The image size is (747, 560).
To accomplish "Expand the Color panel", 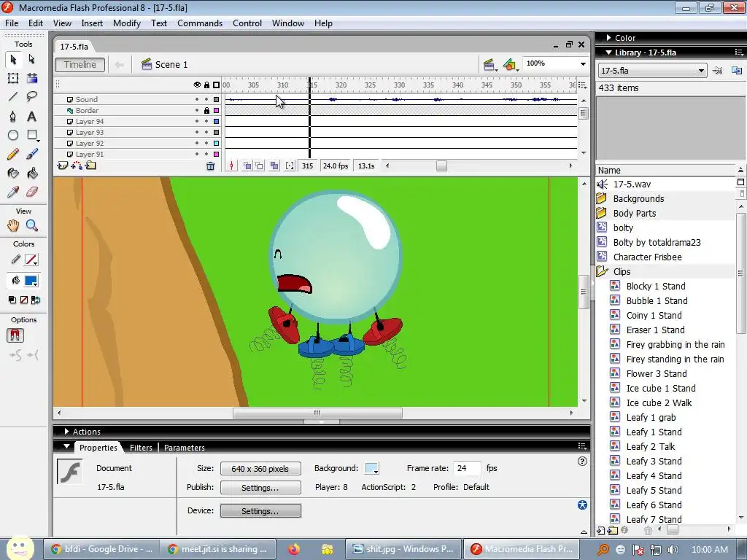I will [x=609, y=38].
